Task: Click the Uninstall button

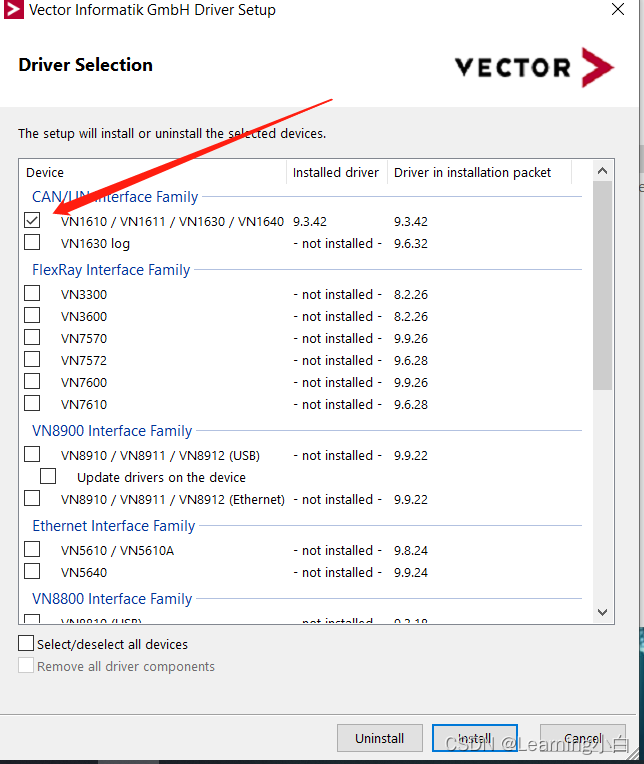Action: tap(379, 738)
